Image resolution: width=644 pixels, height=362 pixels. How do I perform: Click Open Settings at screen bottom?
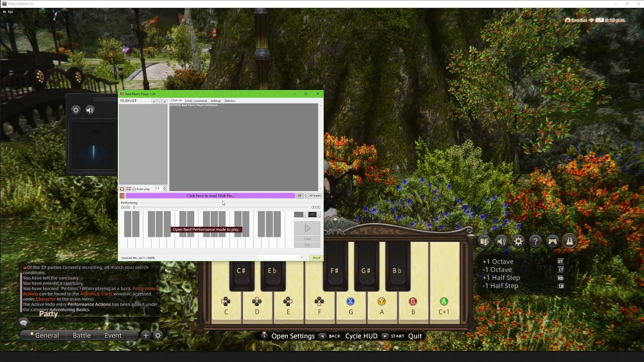[x=293, y=336]
